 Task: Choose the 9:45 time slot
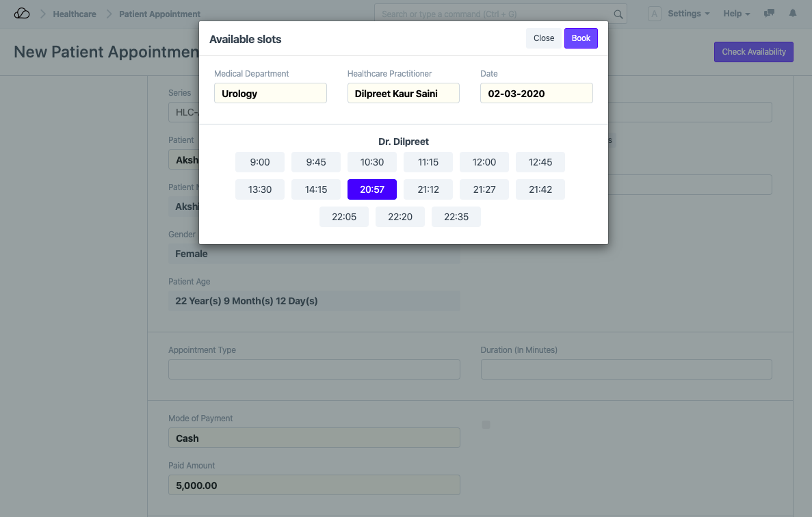[316, 162]
